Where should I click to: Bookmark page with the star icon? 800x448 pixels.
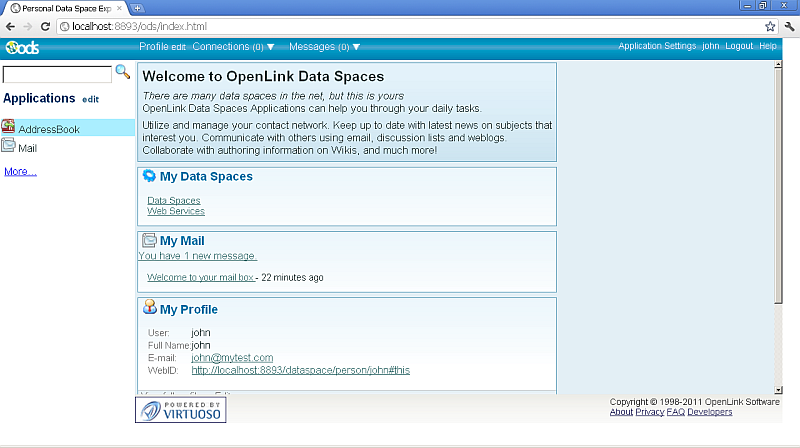tap(770, 26)
